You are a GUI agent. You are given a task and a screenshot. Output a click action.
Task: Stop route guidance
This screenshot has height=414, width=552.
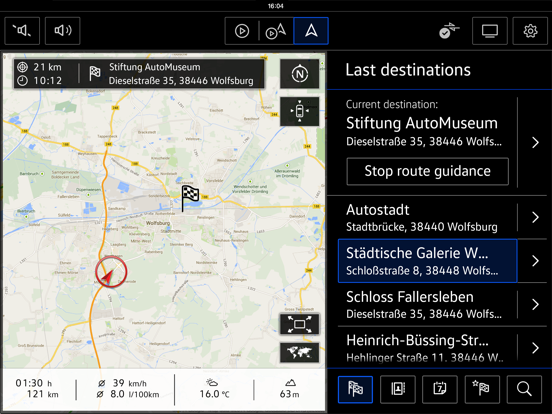(x=427, y=171)
